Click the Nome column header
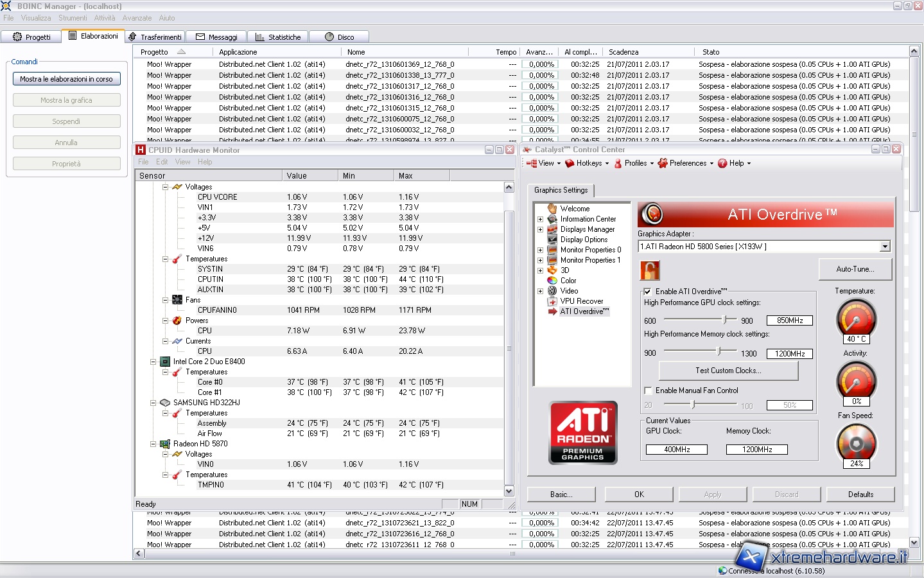924x578 pixels. (356, 52)
